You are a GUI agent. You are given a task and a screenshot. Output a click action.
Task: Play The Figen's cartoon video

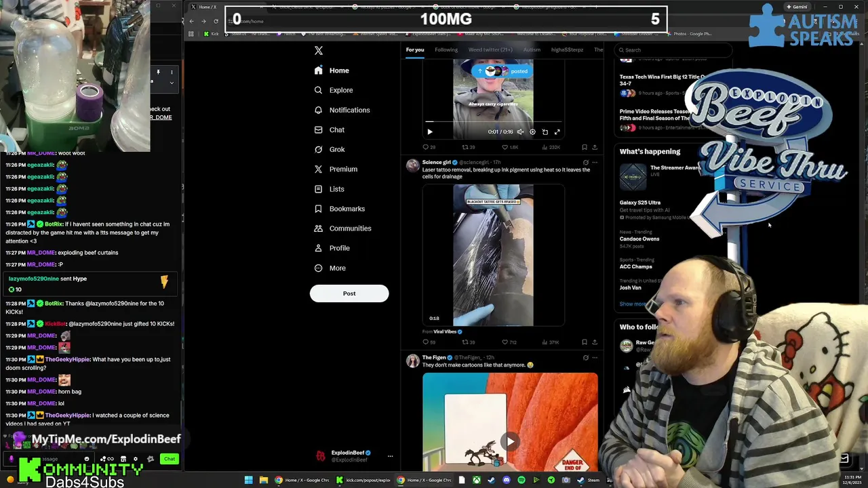point(510,441)
